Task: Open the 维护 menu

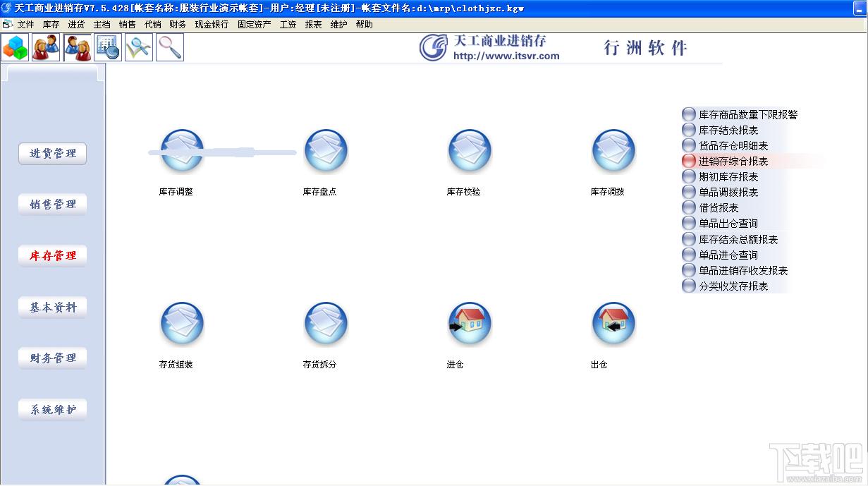Action: (338, 24)
